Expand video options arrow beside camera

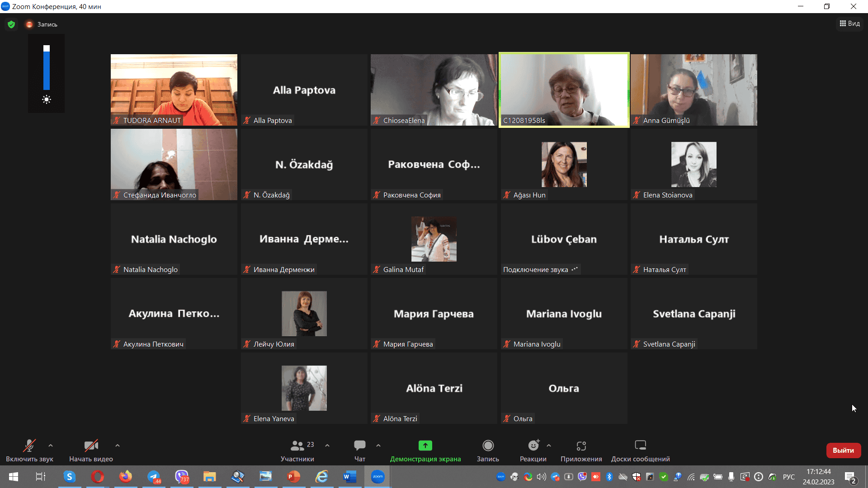click(118, 446)
